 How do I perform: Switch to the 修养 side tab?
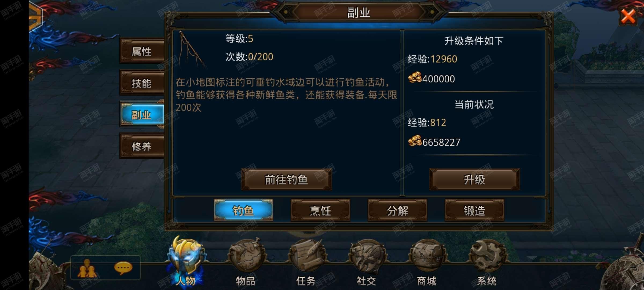[x=142, y=146]
